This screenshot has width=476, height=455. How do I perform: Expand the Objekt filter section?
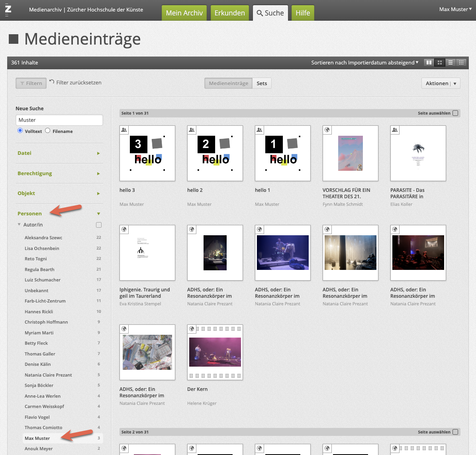tap(59, 193)
